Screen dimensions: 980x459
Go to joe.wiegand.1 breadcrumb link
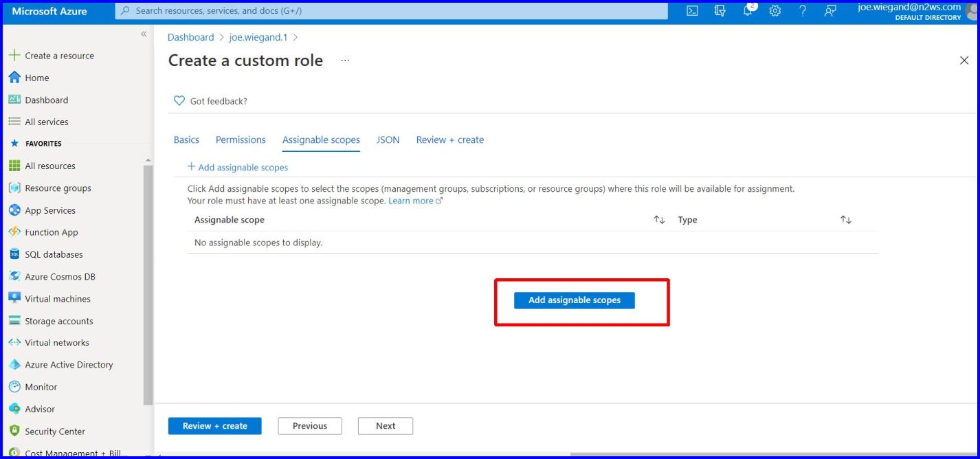[x=258, y=37]
